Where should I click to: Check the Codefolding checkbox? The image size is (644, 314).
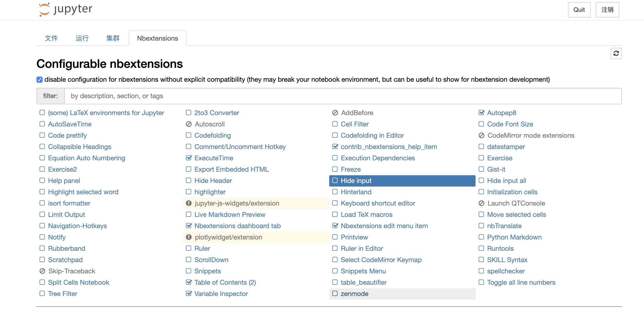pyautogui.click(x=188, y=135)
